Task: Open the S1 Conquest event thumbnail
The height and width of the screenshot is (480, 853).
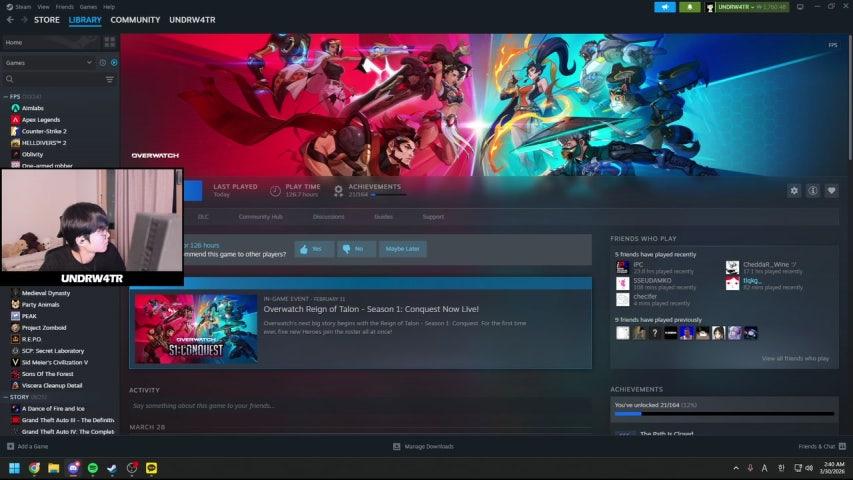Action: coord(196,329)
